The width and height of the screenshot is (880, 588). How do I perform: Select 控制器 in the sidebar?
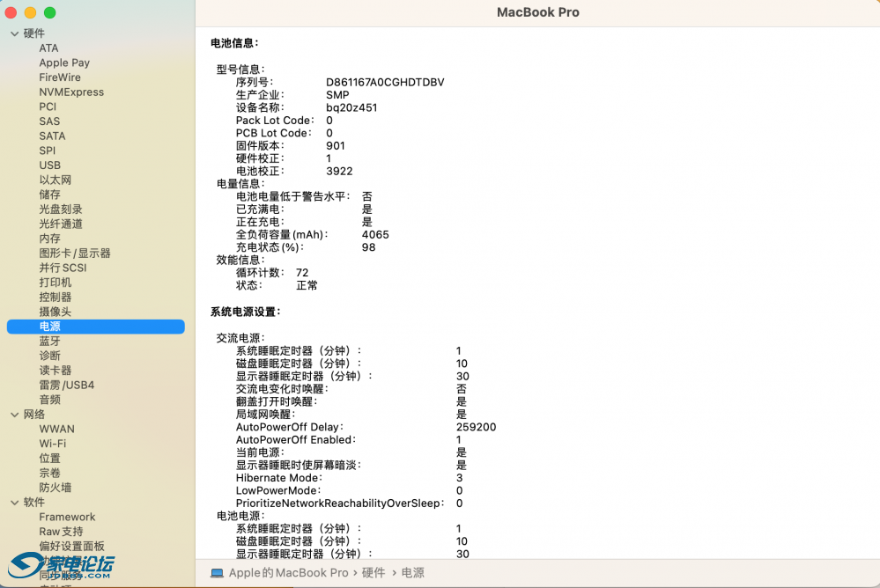(55, 297)
